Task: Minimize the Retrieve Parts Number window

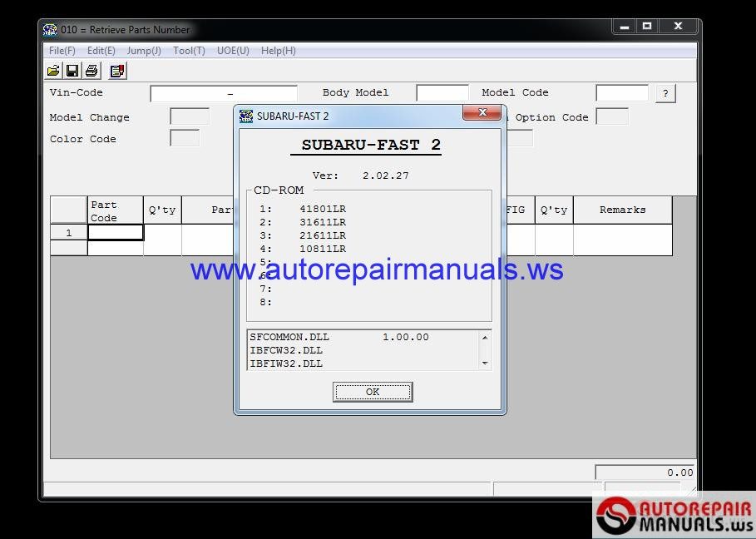Action: pos(625,27)
